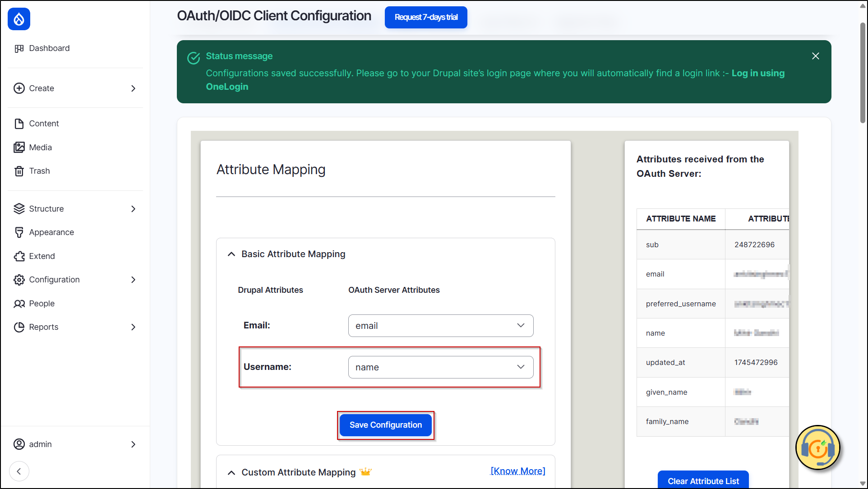Click the Request 7-days trial button
868x489 pixels.
(x=425, y=17)
